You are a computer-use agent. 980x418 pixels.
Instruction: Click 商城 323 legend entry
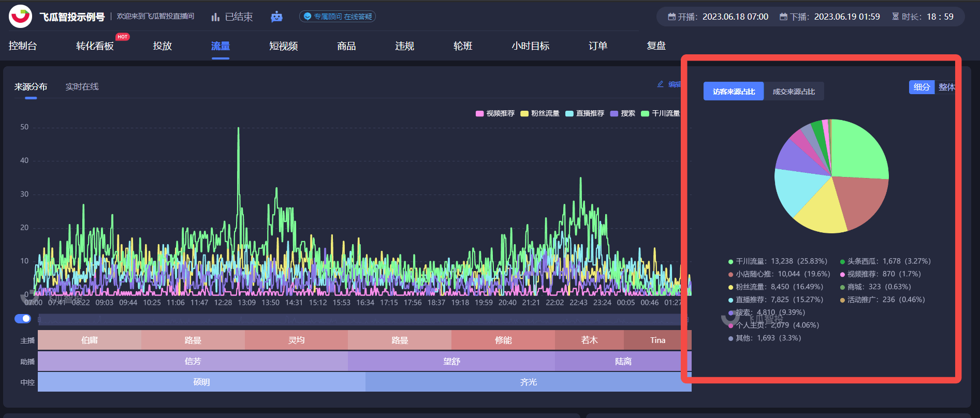pos(875,287)
